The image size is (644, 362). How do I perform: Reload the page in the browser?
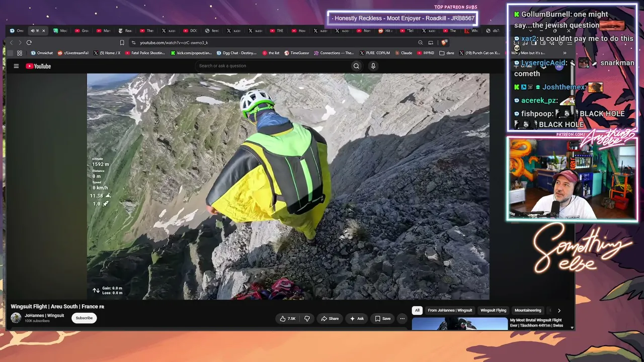29,43
